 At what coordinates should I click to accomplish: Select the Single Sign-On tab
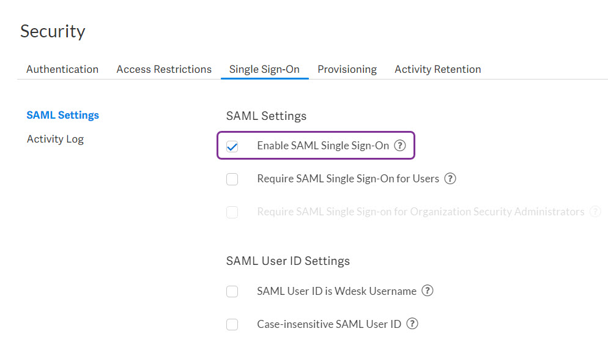coord(264,69)
